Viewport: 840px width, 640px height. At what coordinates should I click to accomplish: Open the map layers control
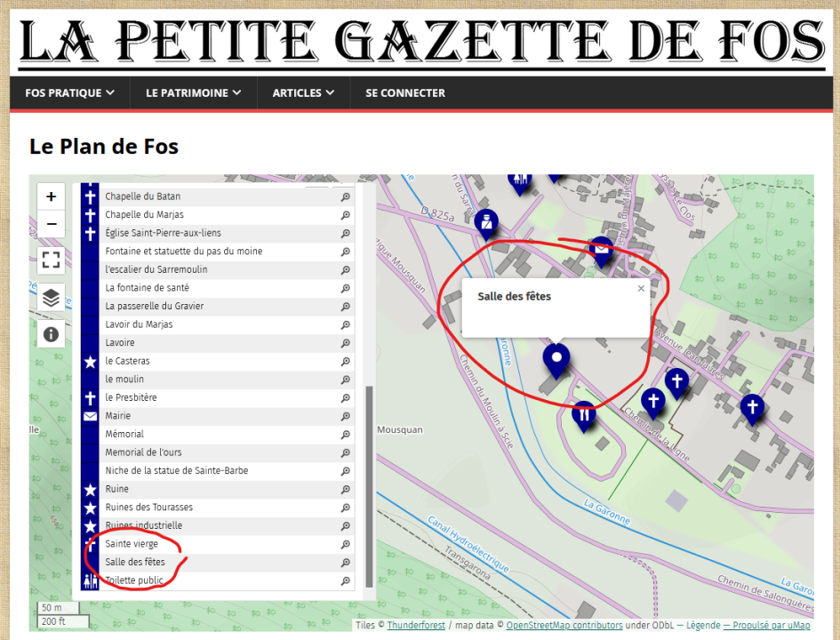click(51, 298)
